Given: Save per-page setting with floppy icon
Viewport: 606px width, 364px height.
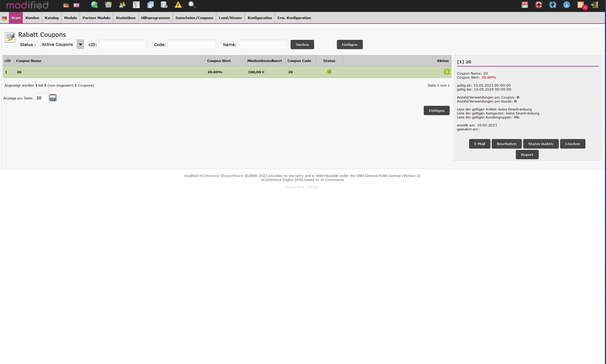Looking at the screenshot, I should (x=53, y=98).
